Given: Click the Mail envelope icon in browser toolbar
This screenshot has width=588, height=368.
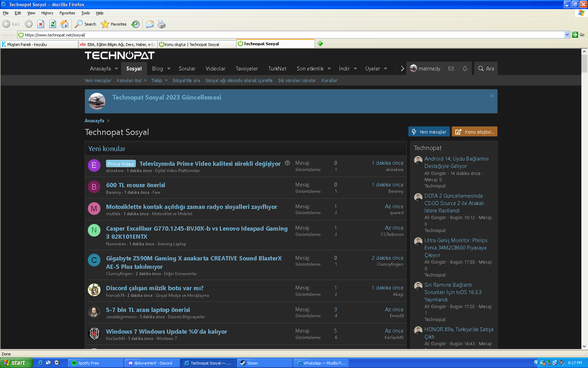Looking at the screenshot, I should [x=150, y=24].
